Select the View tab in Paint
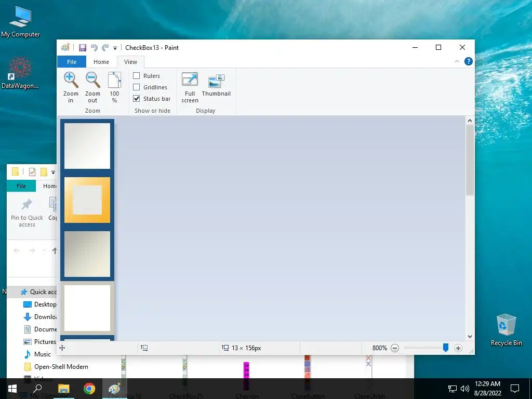 130,62
